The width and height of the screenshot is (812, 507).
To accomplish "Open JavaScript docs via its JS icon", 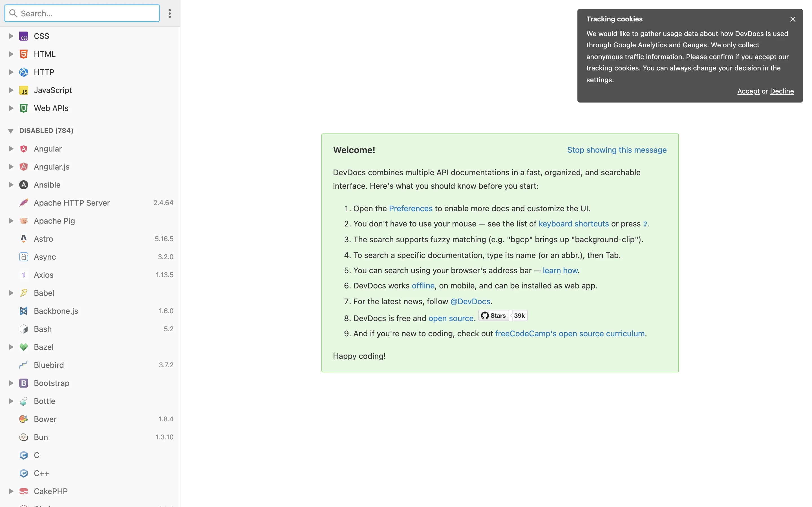I will (x=23, y=90).
